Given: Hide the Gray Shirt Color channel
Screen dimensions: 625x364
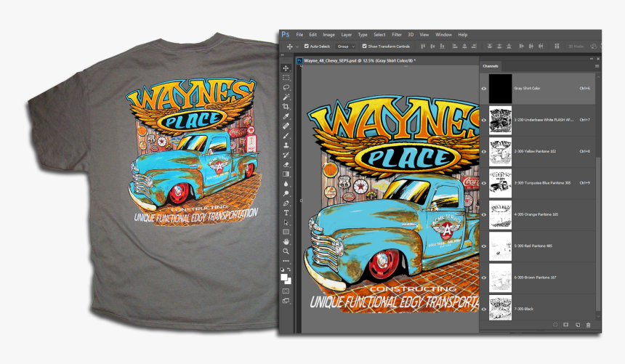Looking at the screenshot, I should point(484,89).
